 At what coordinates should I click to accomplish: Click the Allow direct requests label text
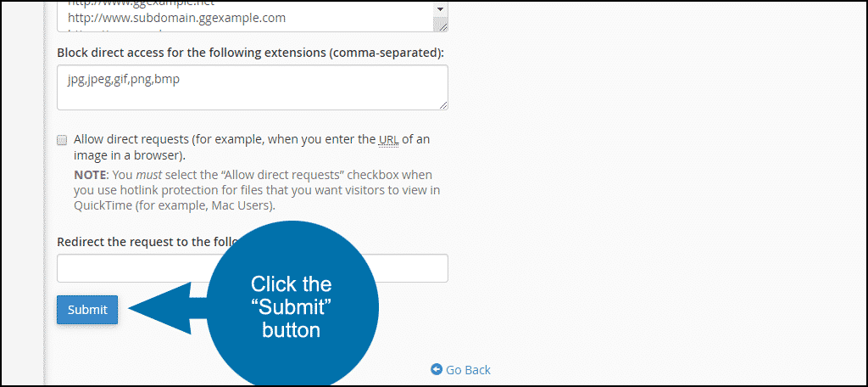click(x=251, y=147)
